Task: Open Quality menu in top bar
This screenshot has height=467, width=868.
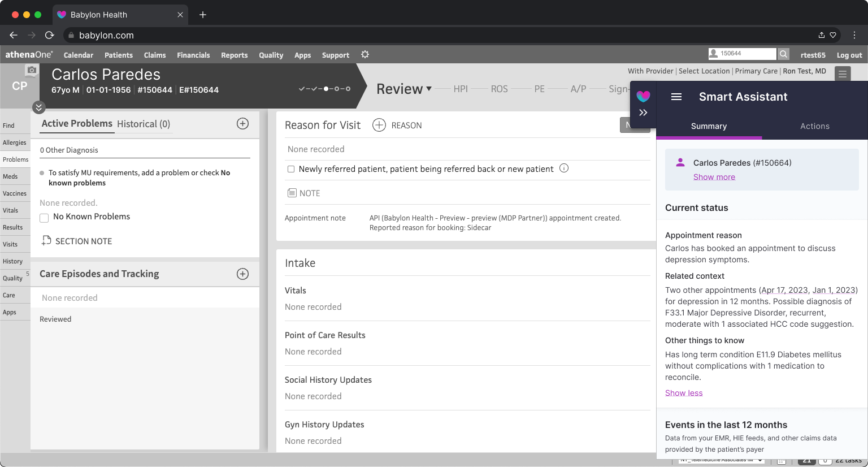Action: click(x=271, y=55)
